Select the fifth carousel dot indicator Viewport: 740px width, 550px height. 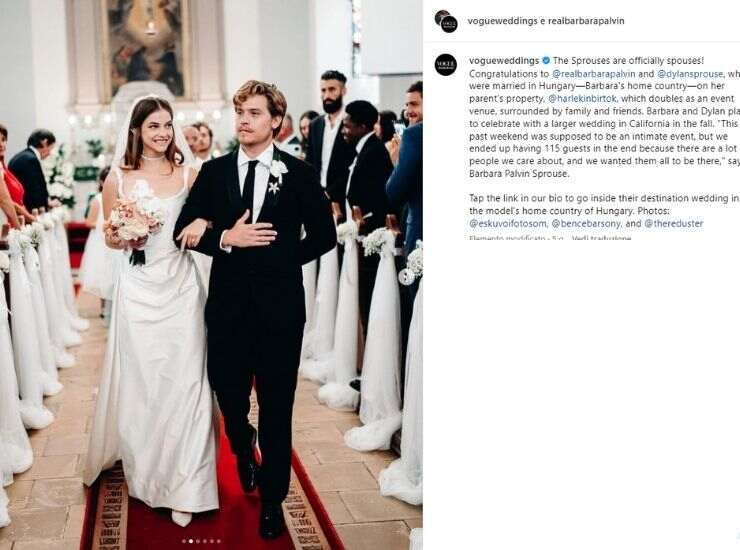212,541
